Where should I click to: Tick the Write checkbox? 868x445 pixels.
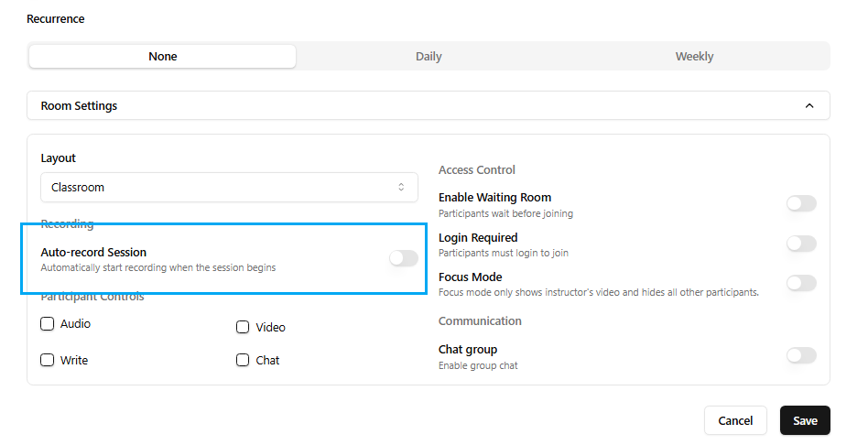48,360
